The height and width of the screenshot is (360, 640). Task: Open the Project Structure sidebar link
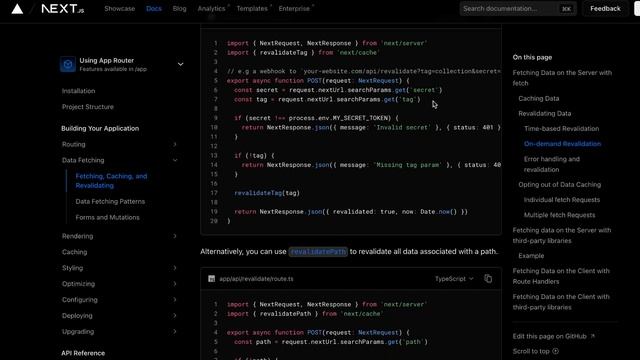[88, 107]
